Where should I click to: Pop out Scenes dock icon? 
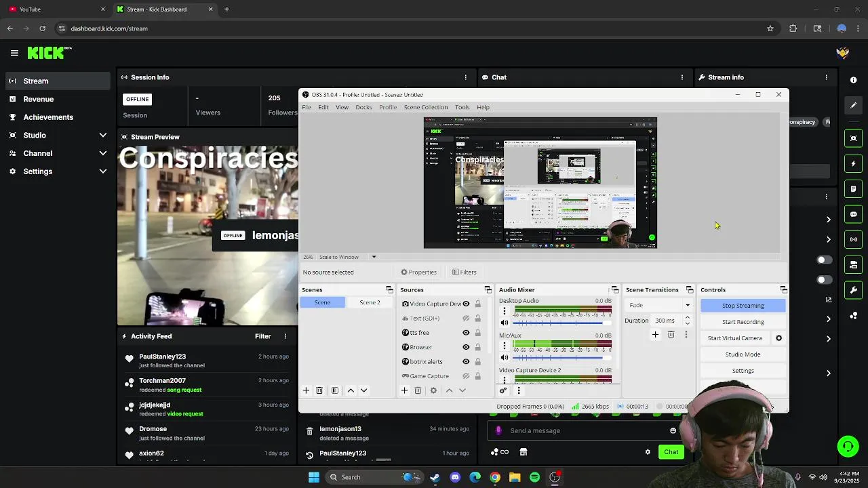(389, 290)
